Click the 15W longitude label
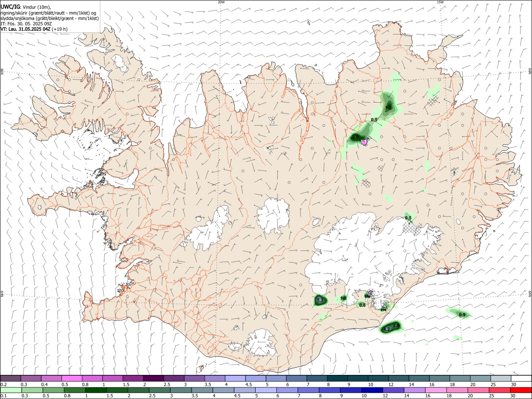Image resolution: width=532 pixels, height=399 pixels. [x=440, y=2]
